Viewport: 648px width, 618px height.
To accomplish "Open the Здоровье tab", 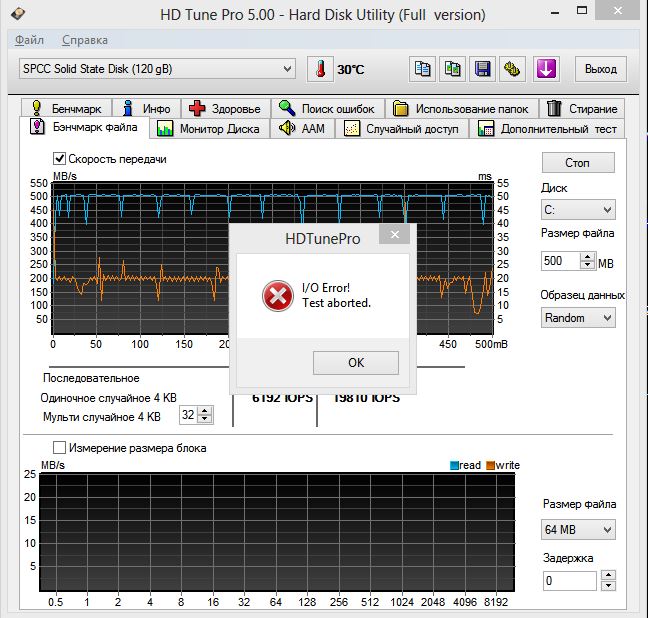I will pyautogui.click(x=226, y=108).
